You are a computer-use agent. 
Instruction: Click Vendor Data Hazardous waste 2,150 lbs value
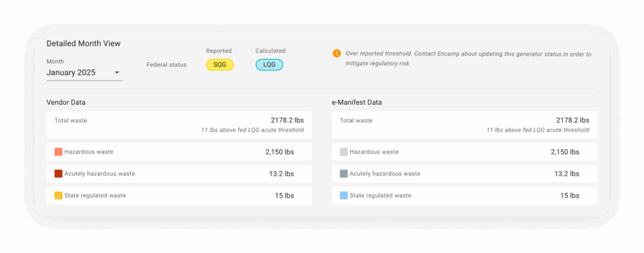click(279, 152)
